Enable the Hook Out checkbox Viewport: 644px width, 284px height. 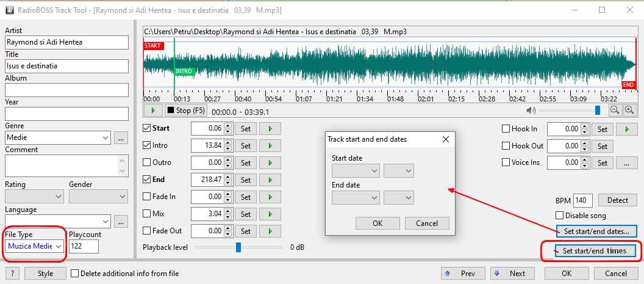point(506,146)
